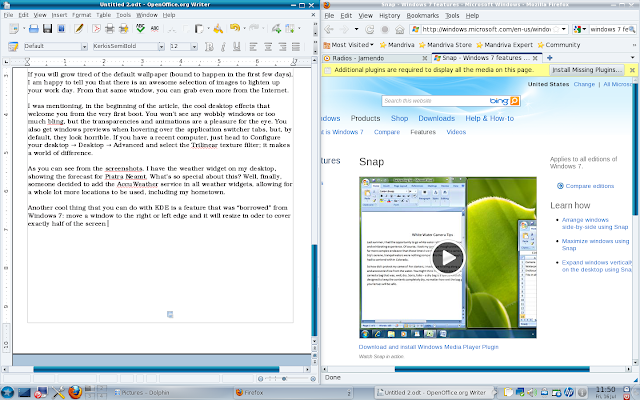Viewport: 640px width, 400px height.
Task: Open the History menu in Firefox
Action: (x=389, y=16)
